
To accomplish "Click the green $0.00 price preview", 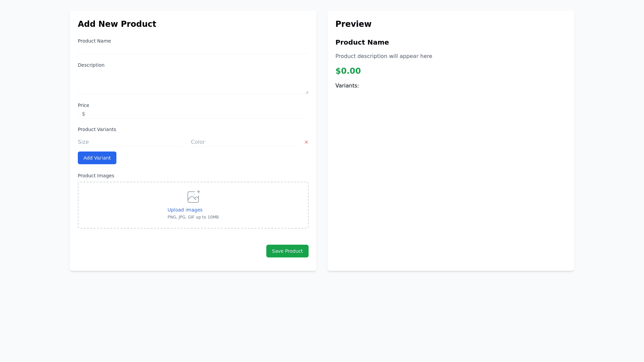I will click(x=348, y=71).
